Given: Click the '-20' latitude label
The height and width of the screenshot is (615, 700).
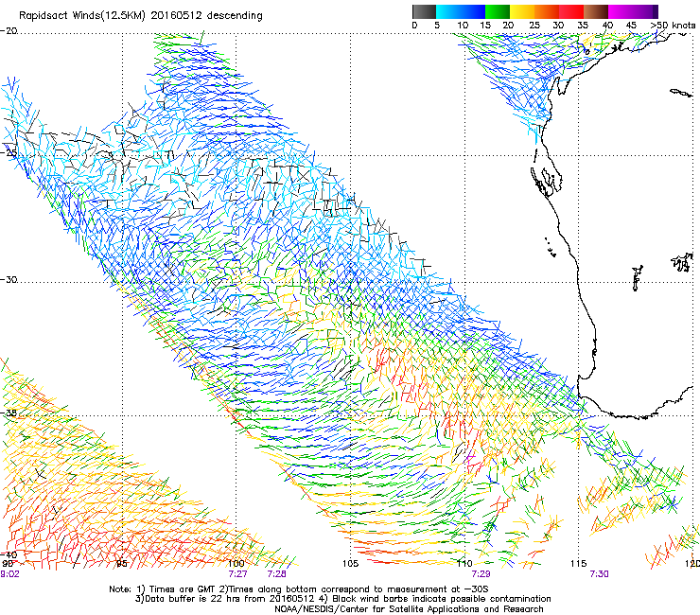Looking at the screenshot, I should coord(9,31).
